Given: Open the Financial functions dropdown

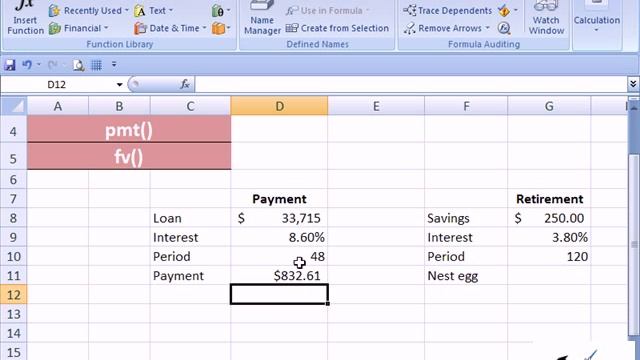Looking at the screenshot, I should click(78, 28).
